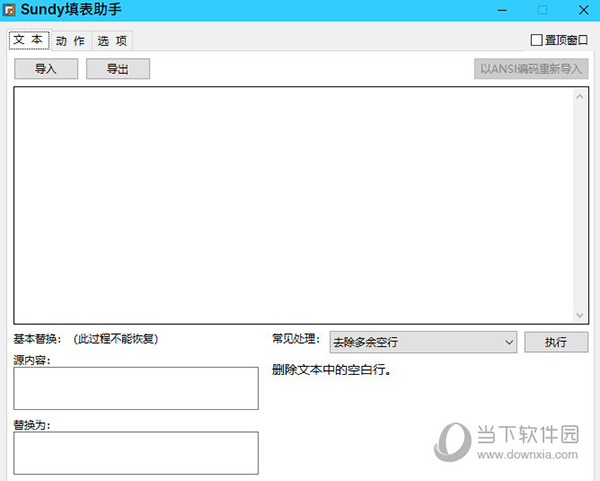This screenshot has width=600, height=481.
Task: Enable the 置顶窗口 checkbox
Action: (536, 40)
